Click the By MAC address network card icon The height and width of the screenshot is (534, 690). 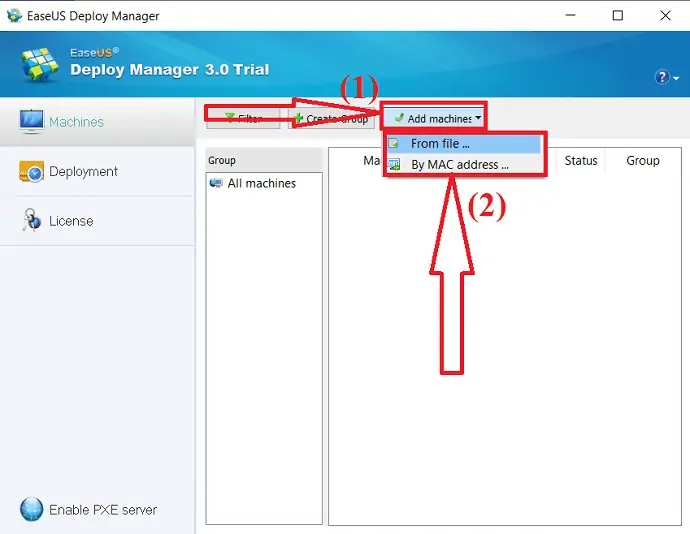pyautogui.click(x=394, y=165)
